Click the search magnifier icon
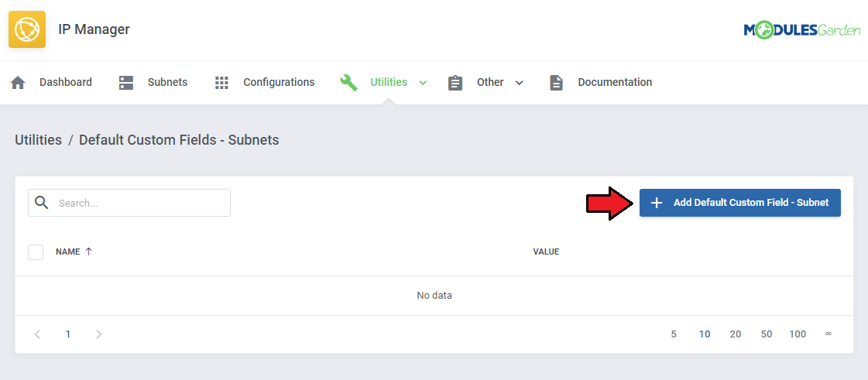The height and width of the screenshot is (380, 868). point(42,203)
